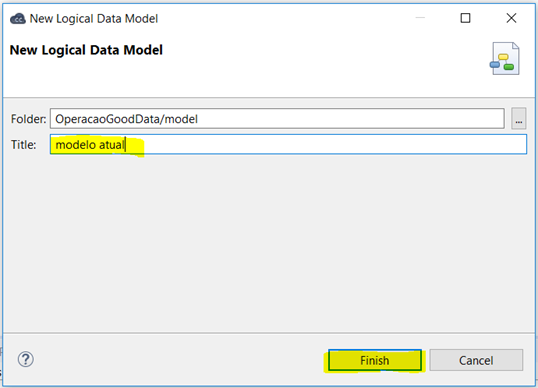Screen dimensions: 538x388
Task: Click the folder browse ellipsis button
Action: point(518,119)
